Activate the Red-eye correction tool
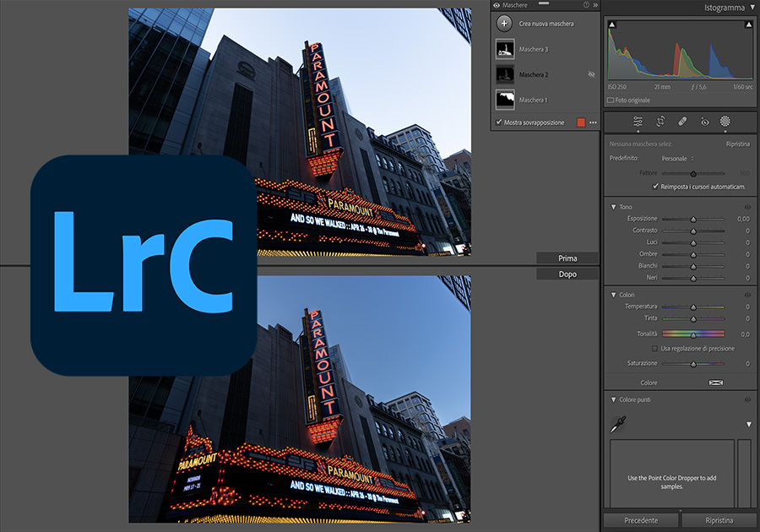Image resolution: width=760 pixels, height=532 pixels. [704, 122]
